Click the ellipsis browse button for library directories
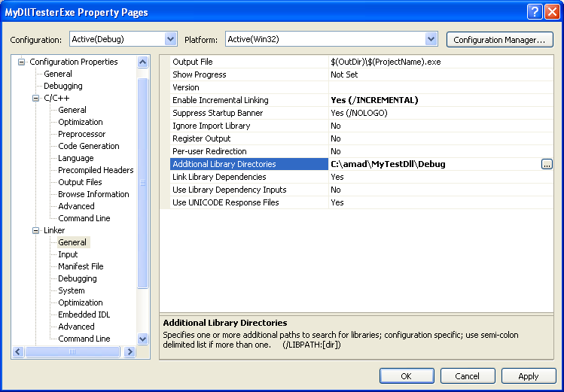This screenshot has width=564, height=392. click(547, 164)
